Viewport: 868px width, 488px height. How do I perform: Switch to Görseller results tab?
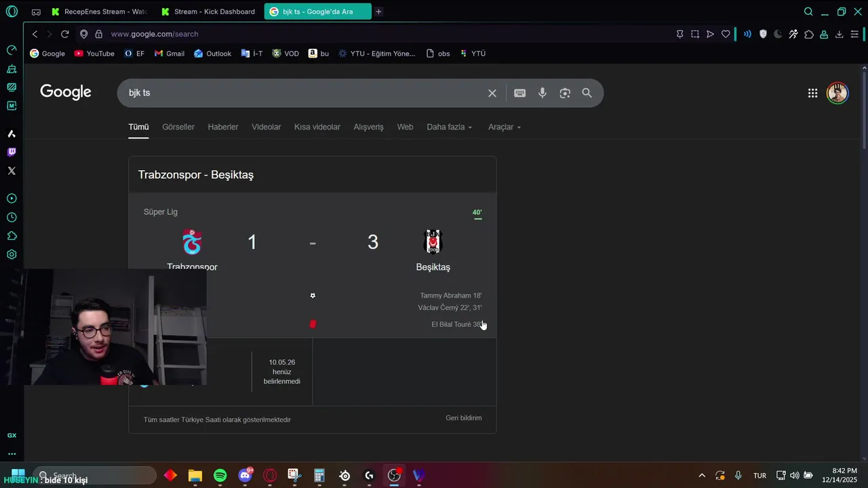[178, 127]
